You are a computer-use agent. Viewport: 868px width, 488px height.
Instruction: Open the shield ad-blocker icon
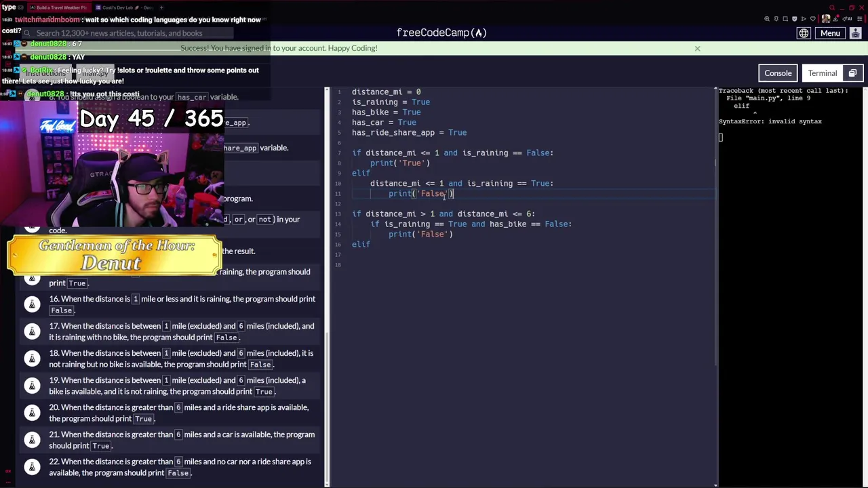pos(795,19)
